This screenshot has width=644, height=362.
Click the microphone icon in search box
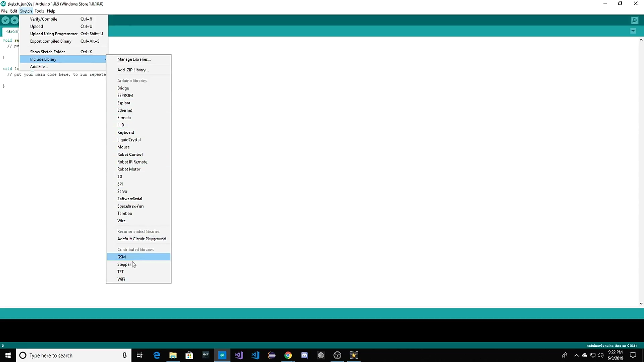pyautogui.click(x=124, y=355)
